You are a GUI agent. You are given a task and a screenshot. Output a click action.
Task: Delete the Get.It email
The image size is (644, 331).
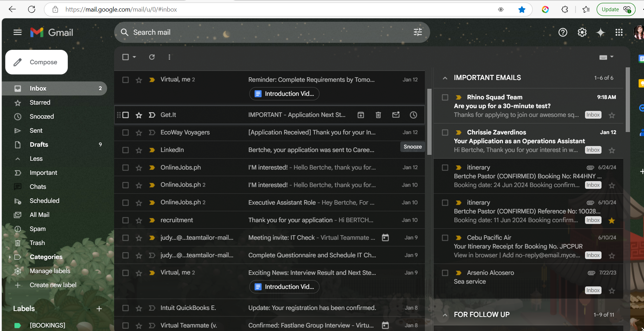pyautogui.click(x=378, y=115)
